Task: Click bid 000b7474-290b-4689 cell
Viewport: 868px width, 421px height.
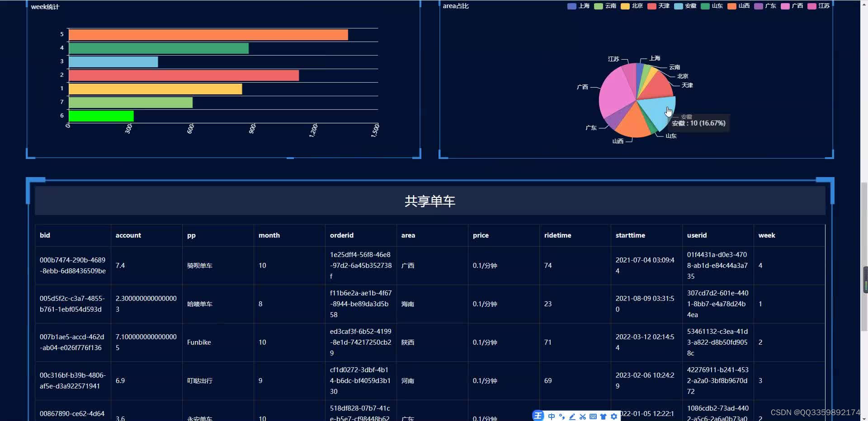Action: [x=73, y=266]
